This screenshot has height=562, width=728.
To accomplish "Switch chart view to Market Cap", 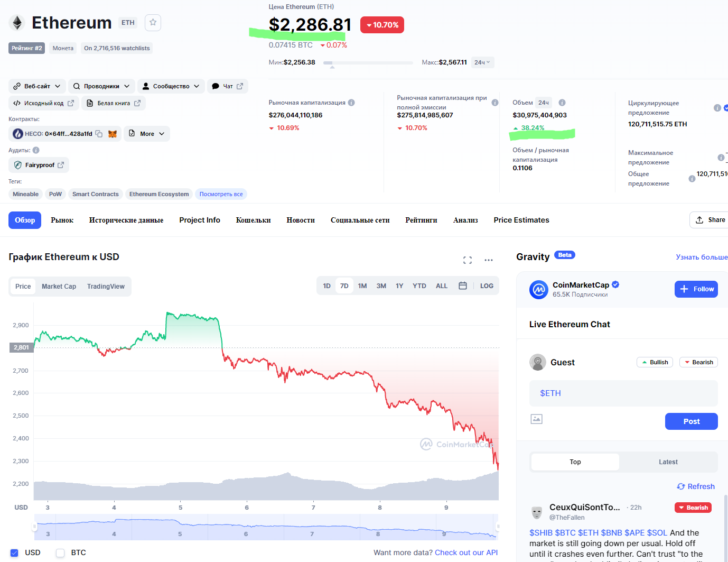I will pos(59,287).
